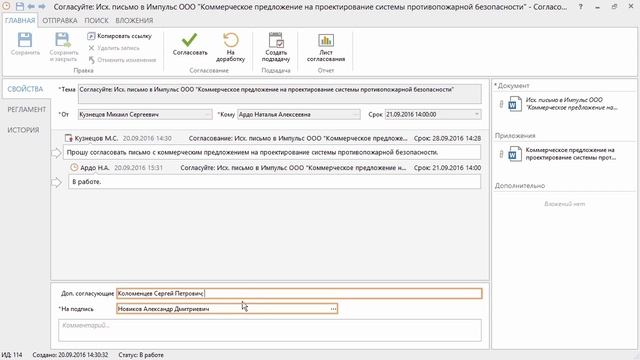This screenshot has width=640, height=360.
Task: Click the Прошу согласовать письмо message text
Action: (252, 152)
